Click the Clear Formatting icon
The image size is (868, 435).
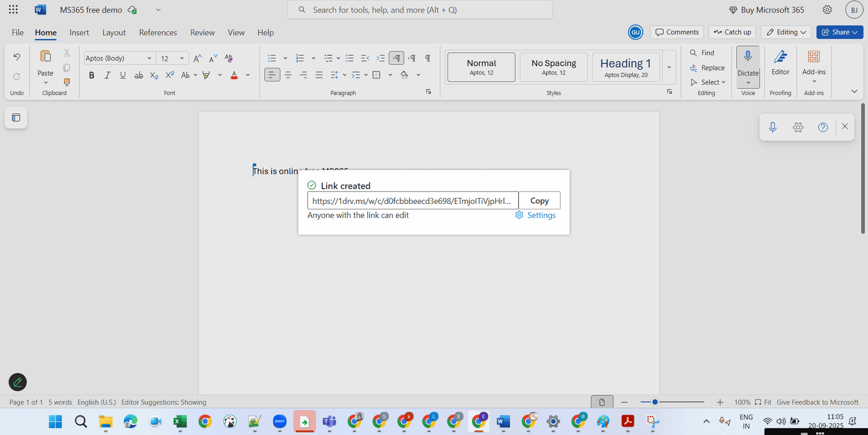228,58
